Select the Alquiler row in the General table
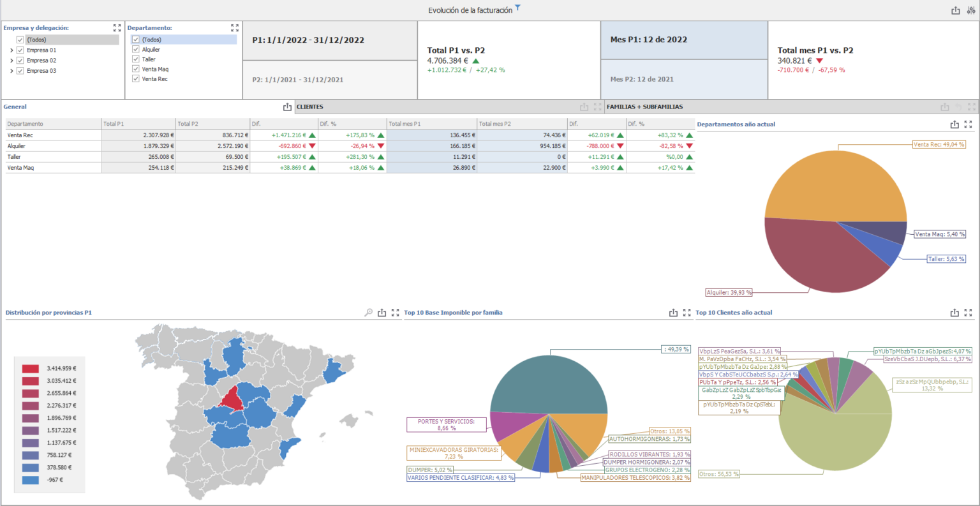 350,146
